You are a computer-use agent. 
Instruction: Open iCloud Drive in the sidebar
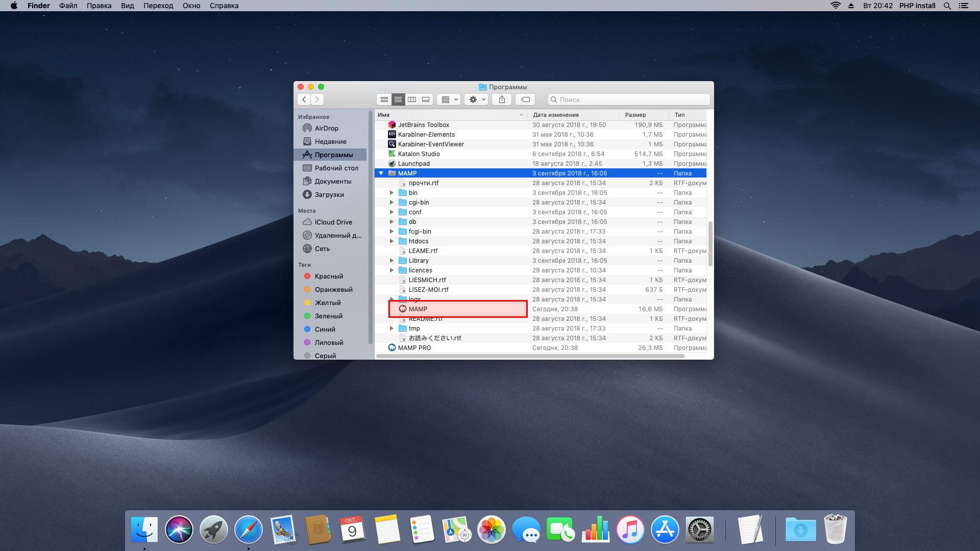(330, 222)
